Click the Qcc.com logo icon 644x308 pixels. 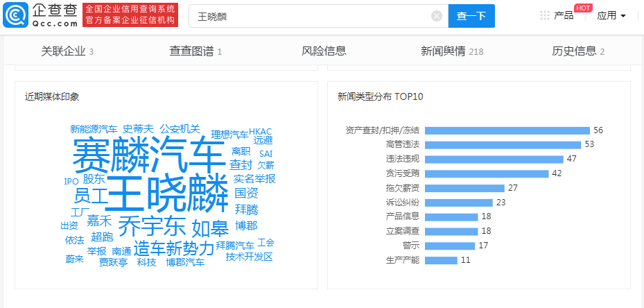coord(16,15)
